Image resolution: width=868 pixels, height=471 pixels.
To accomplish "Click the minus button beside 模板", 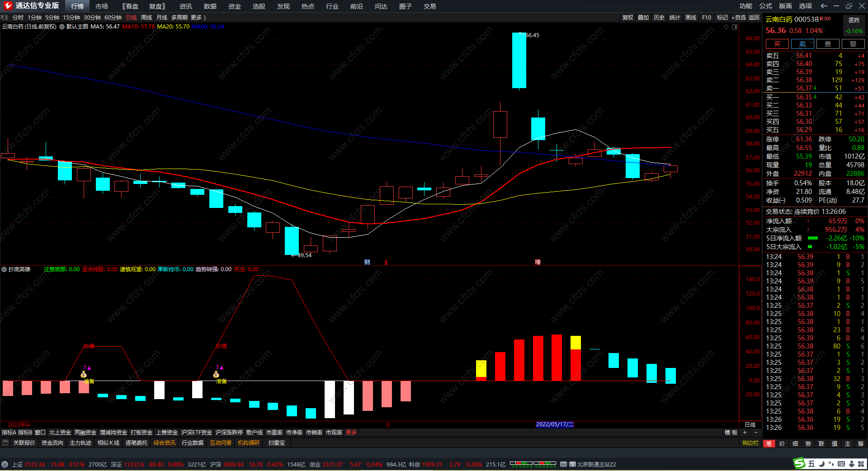I will (755, 433).
